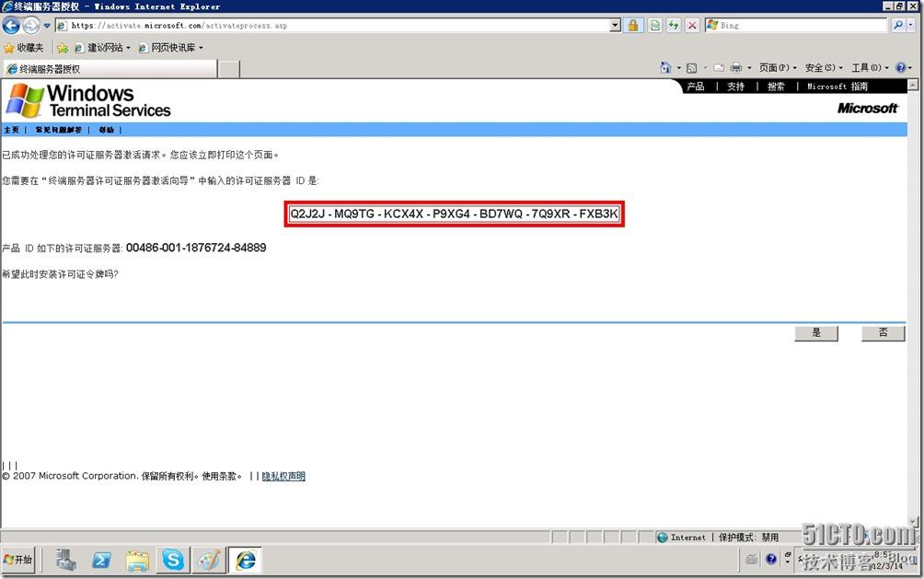Launch PowerShell from taskbar

coord(101,560)
